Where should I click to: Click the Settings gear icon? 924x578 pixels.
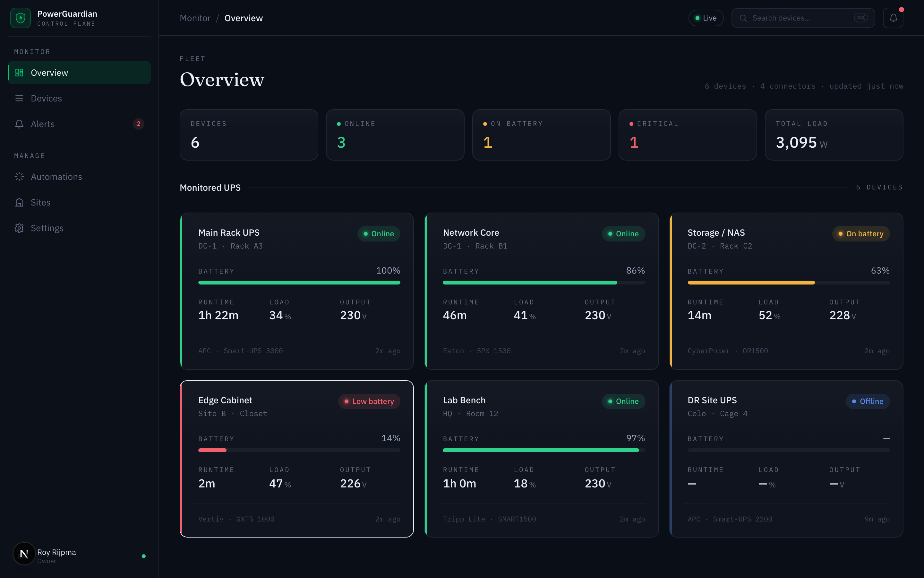pos(19,228)
